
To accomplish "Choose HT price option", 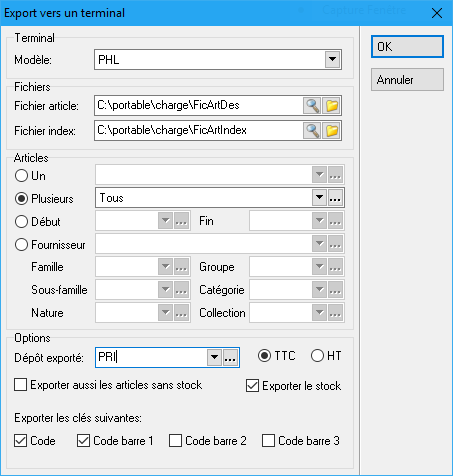I will [317, 356].
